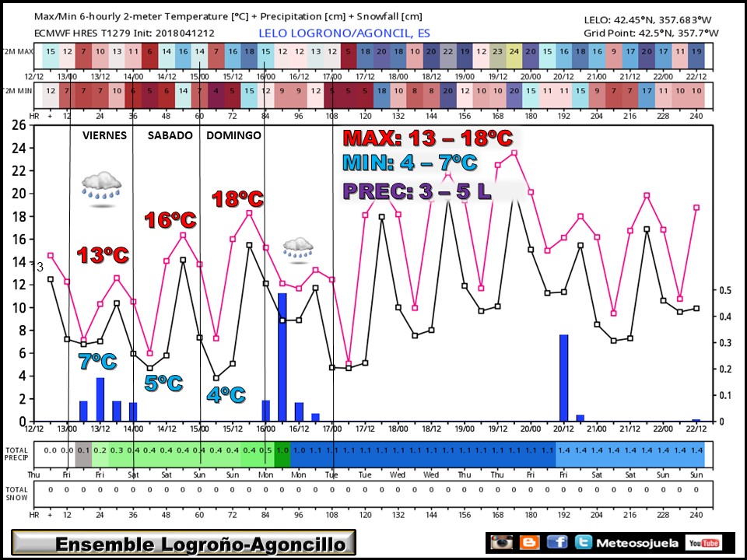
Task: Click the blue MIN: 4 – 7ºC summary
Action: [410, 163]
